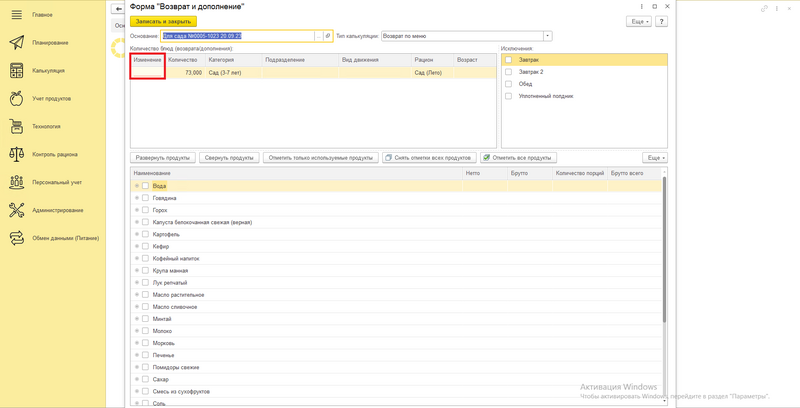Tick the Завтрак exclusion checkbox
This screenshot has width=800, height=408.
click(509, 60)
